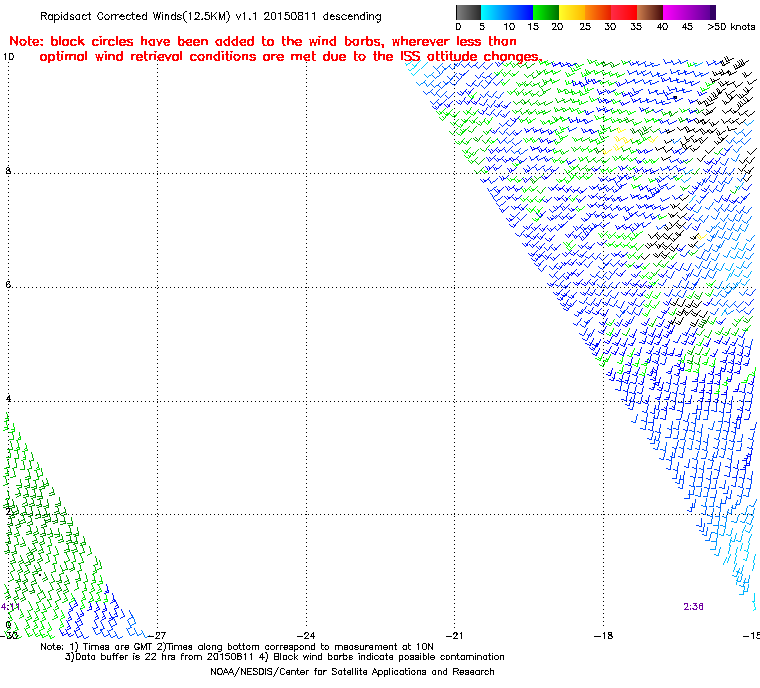The height and width of the screenshot is (688, 760).
Task: Click the dark purple >50 knots color segment
Action: click(713, 12)
